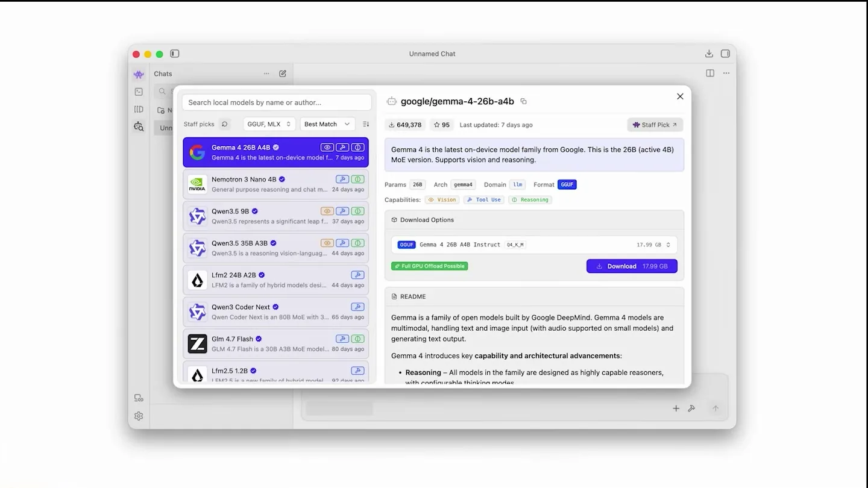Click the model search input field
The height and width of the screenshot is (488, 868).
tap(277, 102)
